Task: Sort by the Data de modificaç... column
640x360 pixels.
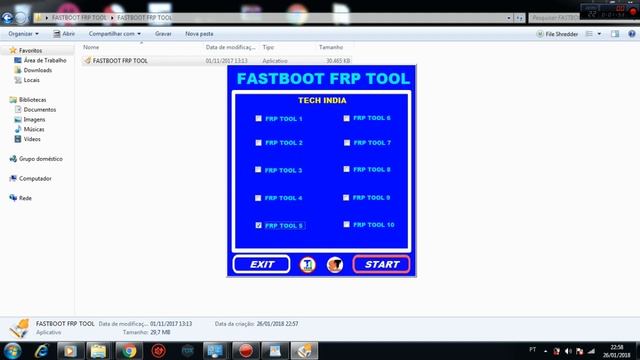Action: tap(230, 47)
